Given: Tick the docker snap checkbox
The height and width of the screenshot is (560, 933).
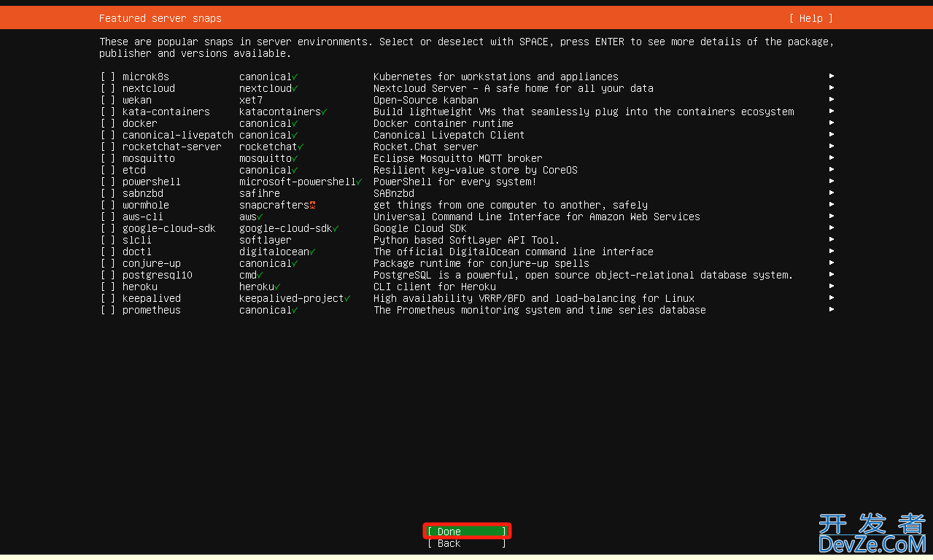Looking at the screenshot, I should click(x=108, y=123).
